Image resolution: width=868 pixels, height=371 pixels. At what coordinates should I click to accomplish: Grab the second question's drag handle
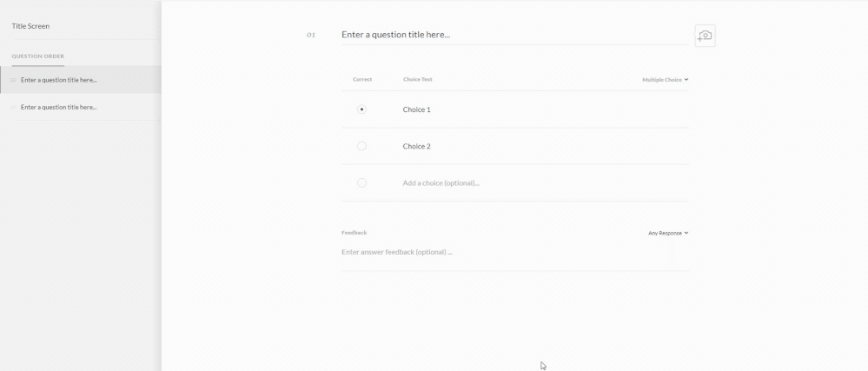point(13,108)
